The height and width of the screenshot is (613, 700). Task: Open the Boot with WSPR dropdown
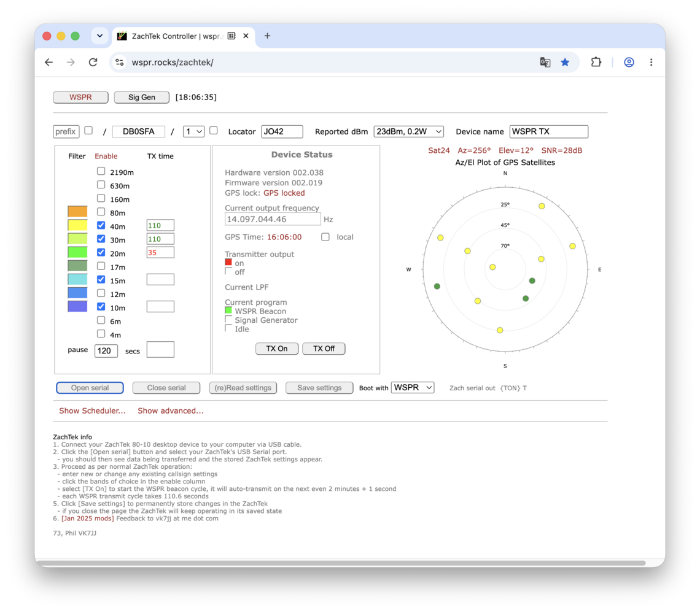pyautogui.click(x=413, y=388)
